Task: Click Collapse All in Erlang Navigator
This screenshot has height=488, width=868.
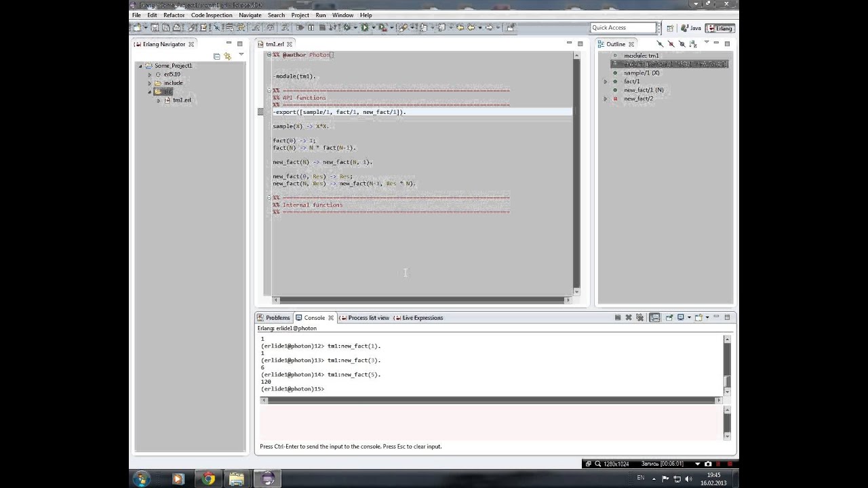Action: (216, 56)
